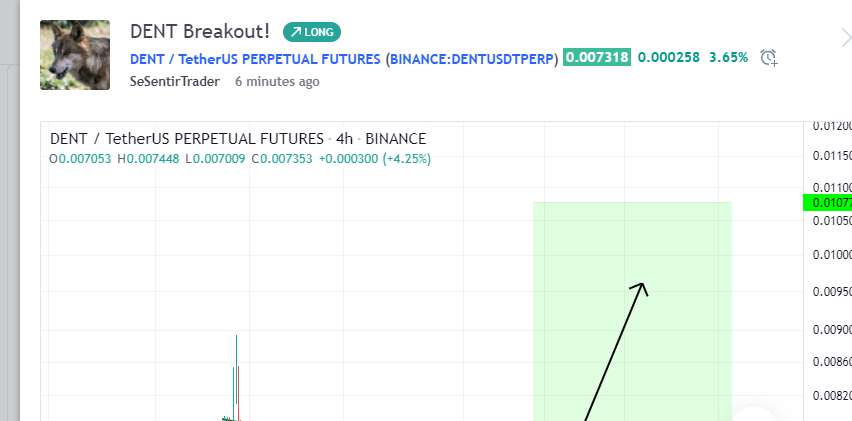Click the OHLC values row in legend
This screenshot has width=852, height=421.
coord(240,158)
